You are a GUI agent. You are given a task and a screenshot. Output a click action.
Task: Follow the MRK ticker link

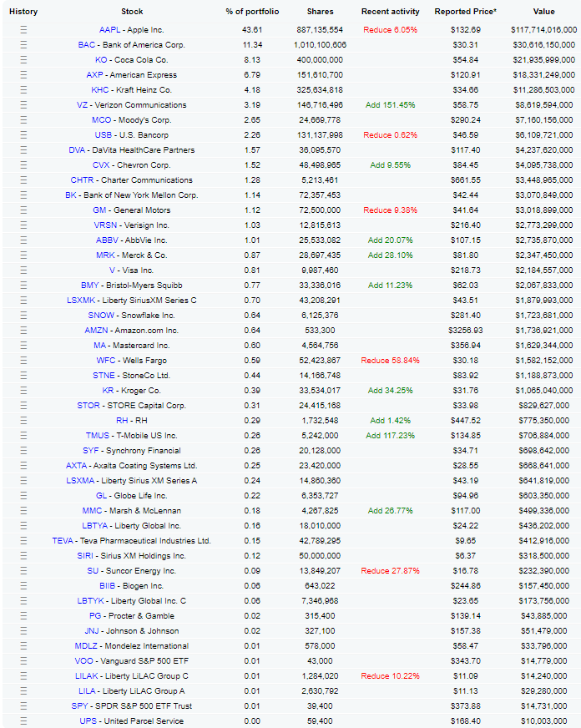[105, 255]
